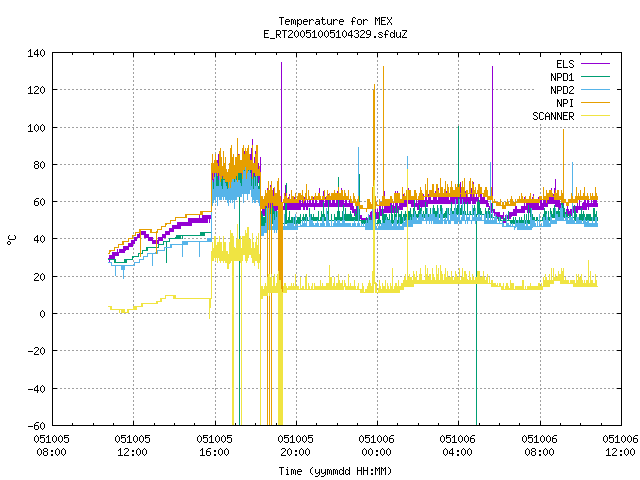Click the filename E_RT20051005104329.sfduZ subtitle
The image size is (640, 480).
(x=335, y=34)
